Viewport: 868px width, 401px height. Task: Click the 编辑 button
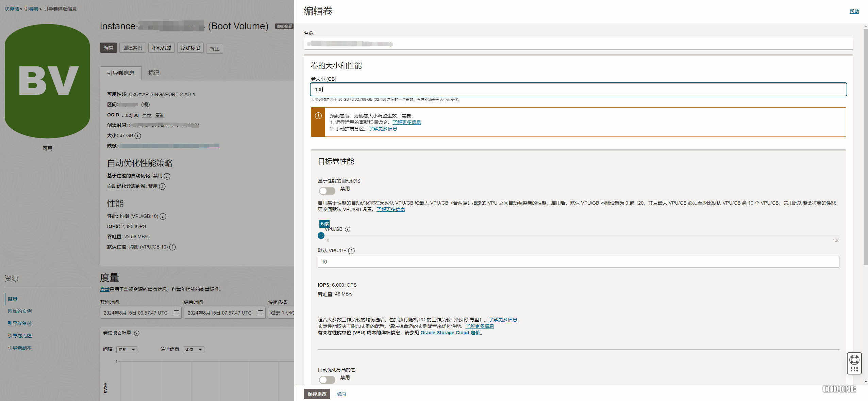tap(108, 48)
